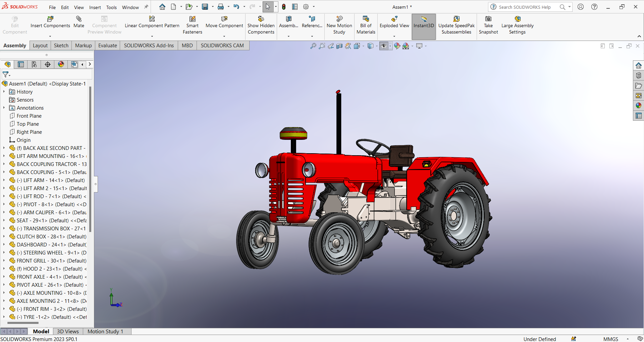Click the feature tree vertical scrollbar
The image size is (644, 342).
[x=90, y=159]
